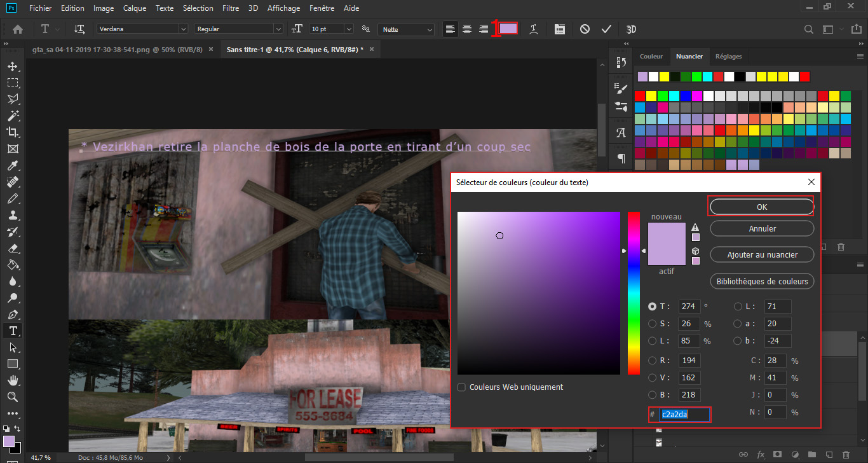Select the Magic Wand tool
This screenshot has height=463, width=868.
click(12, 116)
